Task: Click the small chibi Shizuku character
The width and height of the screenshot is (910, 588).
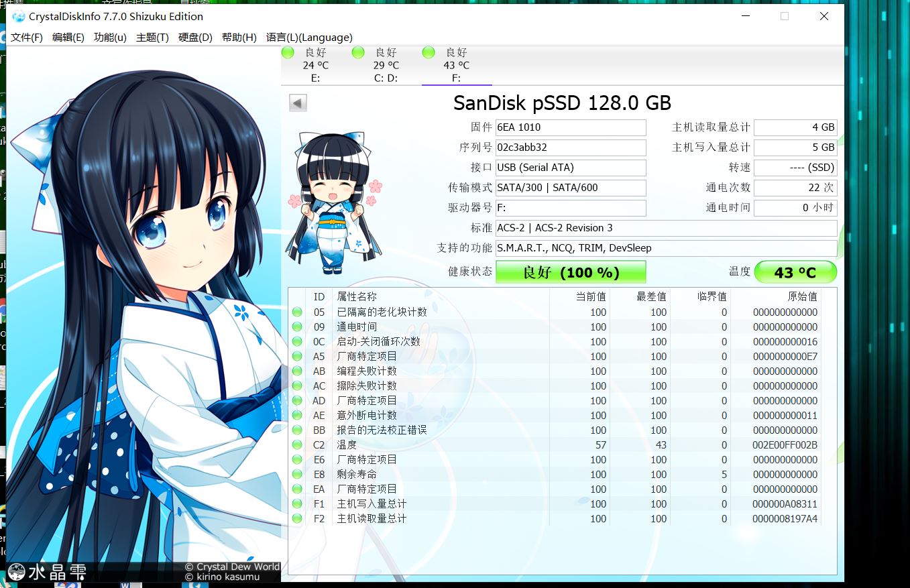Action: tap(334, 203)
